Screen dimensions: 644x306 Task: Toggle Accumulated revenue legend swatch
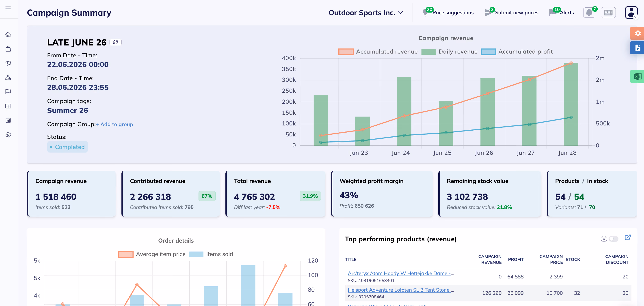[x=346, y=52]
